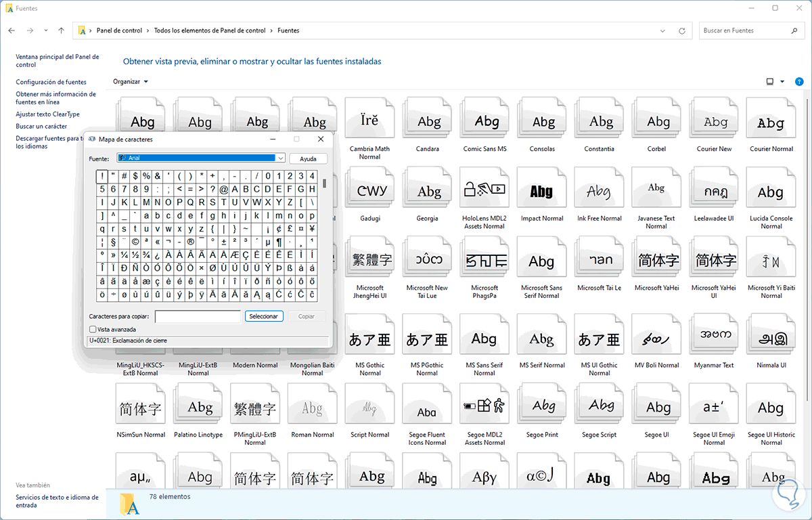The image size is (812, 520).
Task: Open the Organizar dropdown menu
Action: (131, 81)
